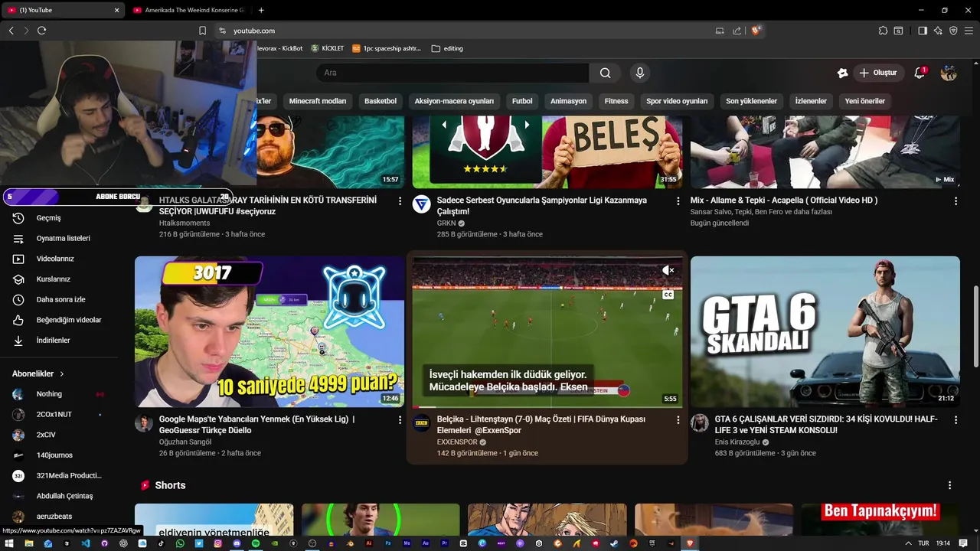This screenshot has width=980, height=551.
Task: Click the GRKN channel avatar
Action: tap(422, 204)
